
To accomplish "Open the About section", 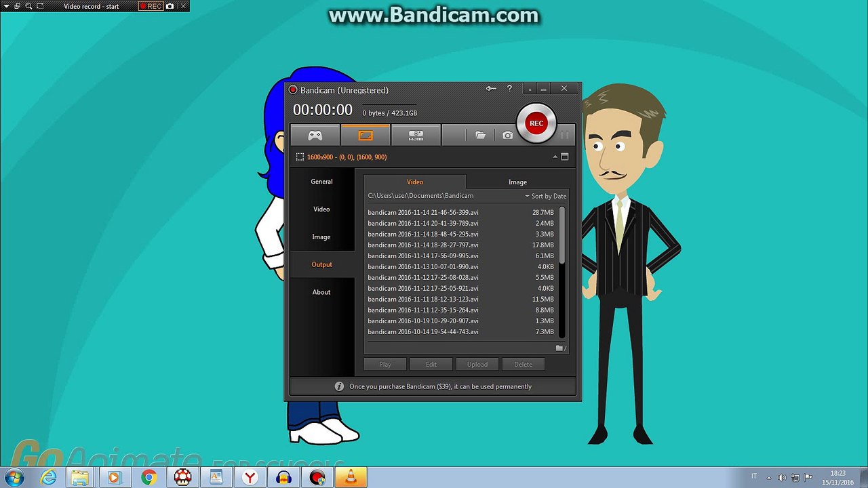I will point(321,293).
